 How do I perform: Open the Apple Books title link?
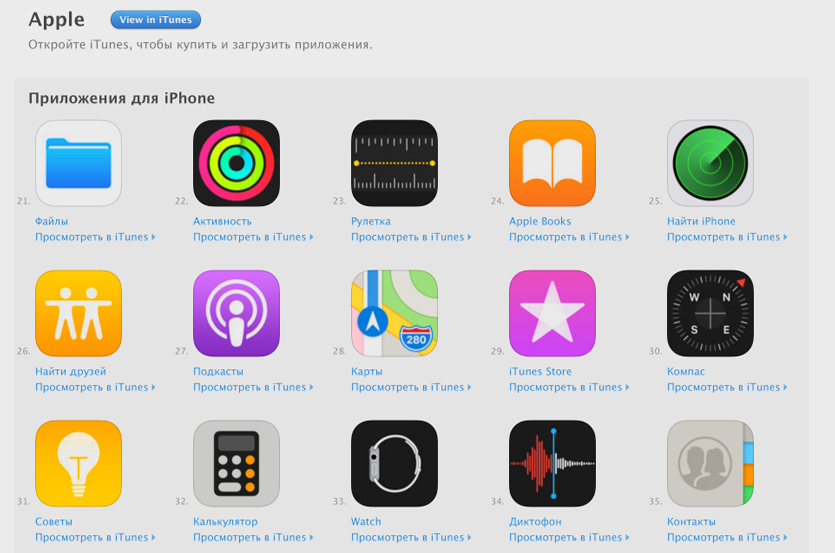(x=540, y=221)
